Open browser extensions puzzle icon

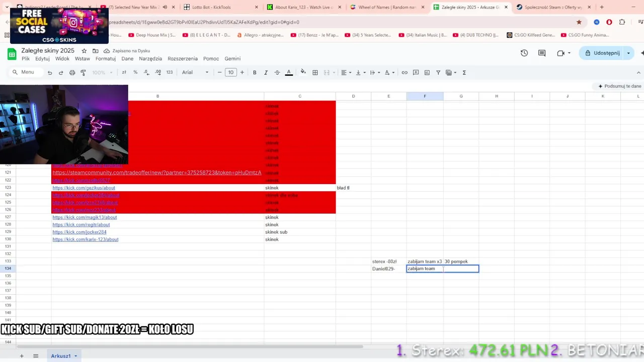[x=622, y=22]
